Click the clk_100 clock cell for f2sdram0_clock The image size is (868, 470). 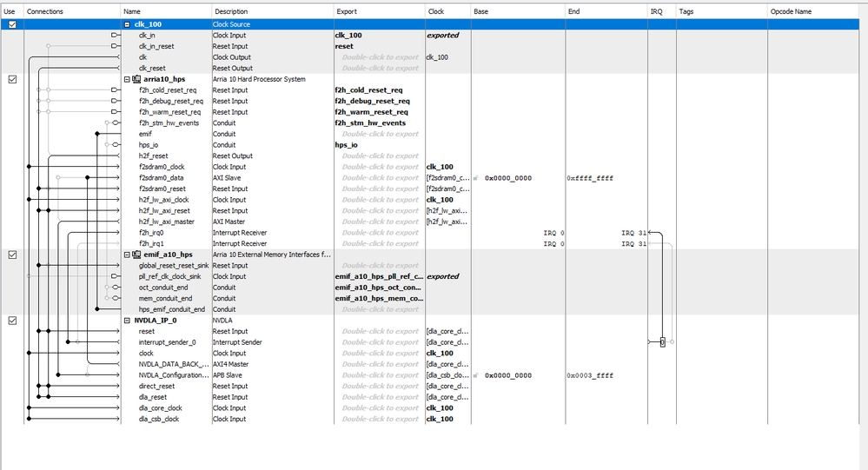point(440,167)
